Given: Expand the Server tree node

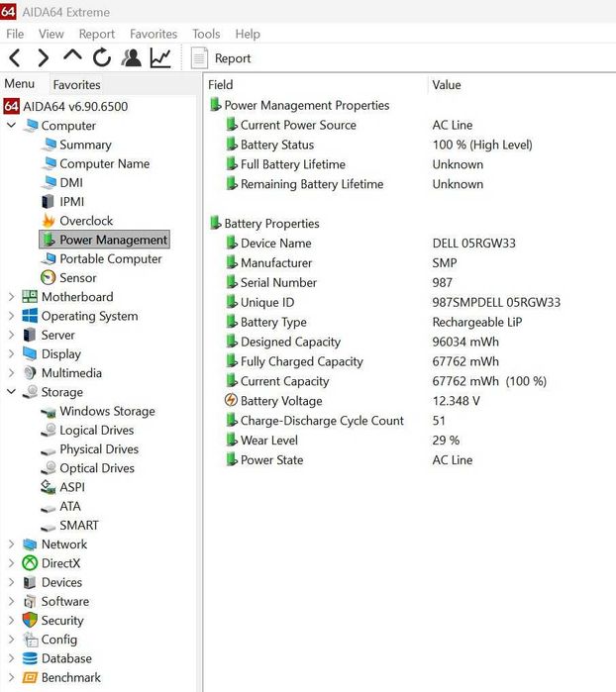Looking at the screenshot, I should (x=12, y=335).
